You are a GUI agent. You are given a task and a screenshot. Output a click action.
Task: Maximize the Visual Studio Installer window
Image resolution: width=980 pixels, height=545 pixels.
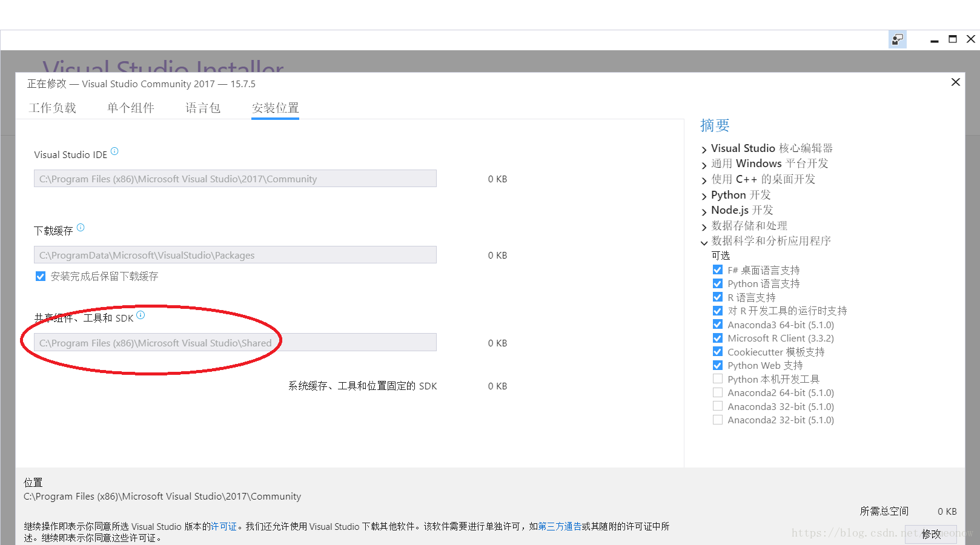click(953, 39)
